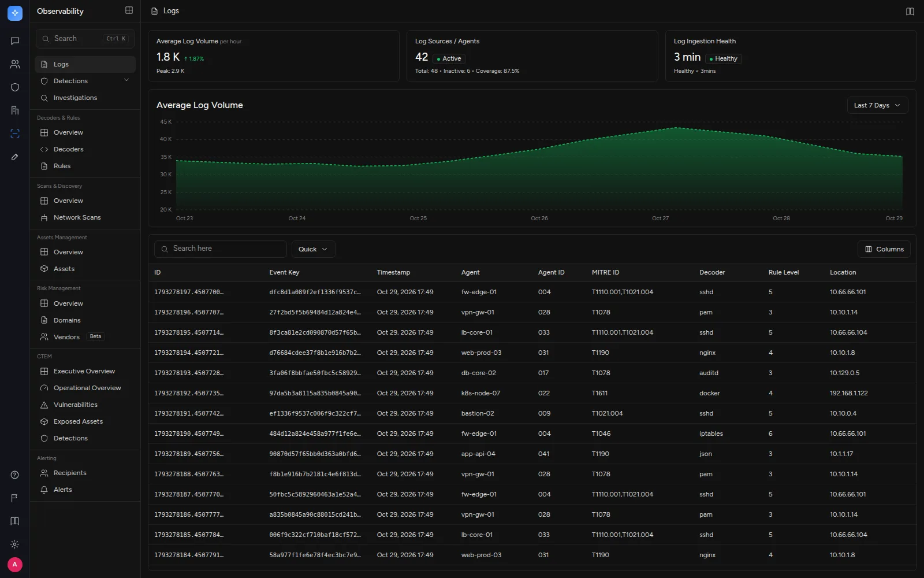Screen dimensions: 924x578
Task: Click agent db-core-02 cell
Action: pyautogui.click(x=478, y=373)
